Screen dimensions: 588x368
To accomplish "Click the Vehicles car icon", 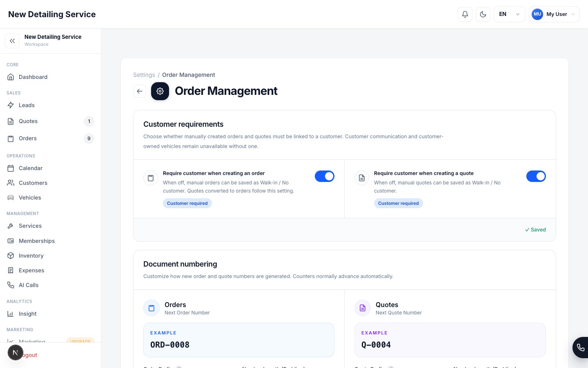I will coord(11,197).
